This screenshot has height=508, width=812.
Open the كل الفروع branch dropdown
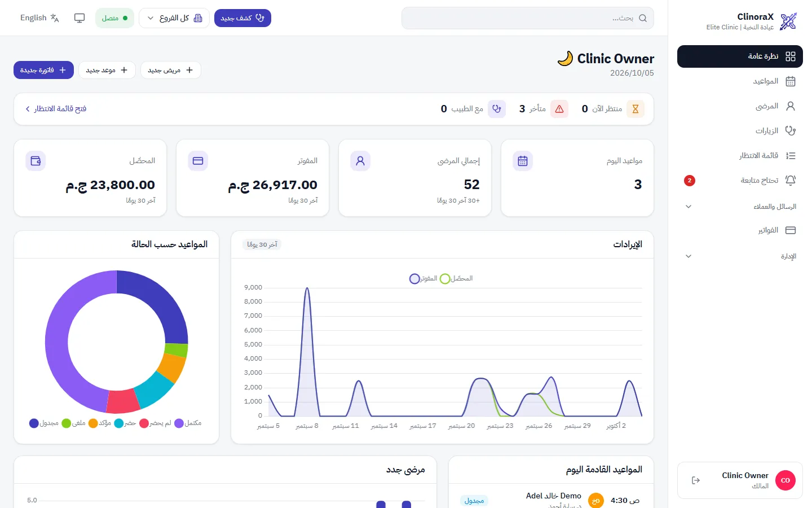point(174,18)
